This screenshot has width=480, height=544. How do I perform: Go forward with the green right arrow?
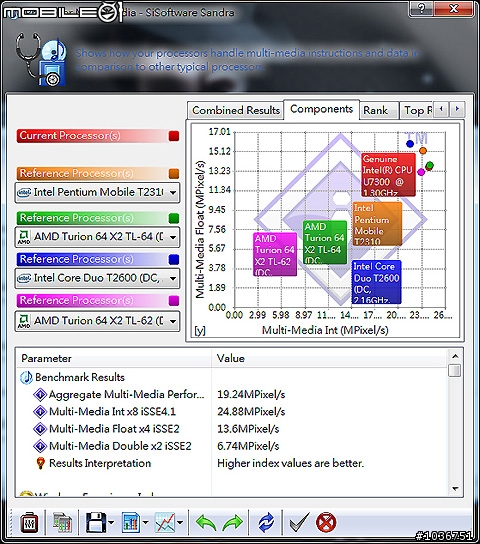click(232, 522)
